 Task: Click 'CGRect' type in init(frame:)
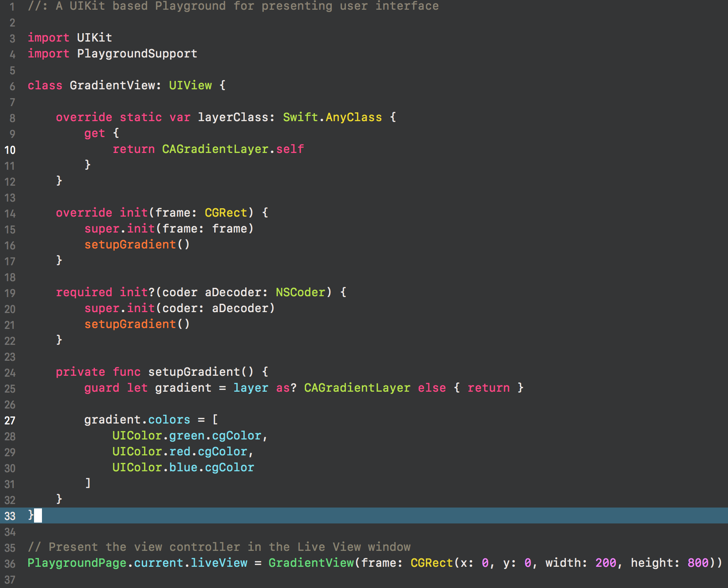[226, 213]
